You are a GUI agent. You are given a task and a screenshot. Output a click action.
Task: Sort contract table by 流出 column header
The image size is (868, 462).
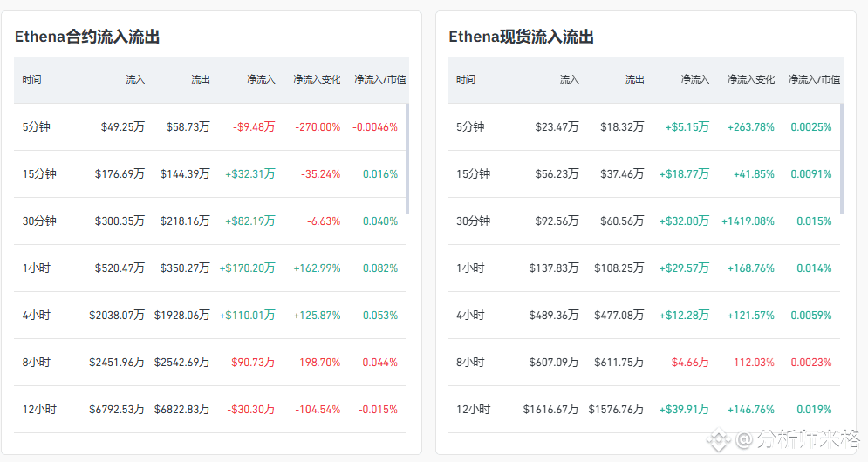201,79
